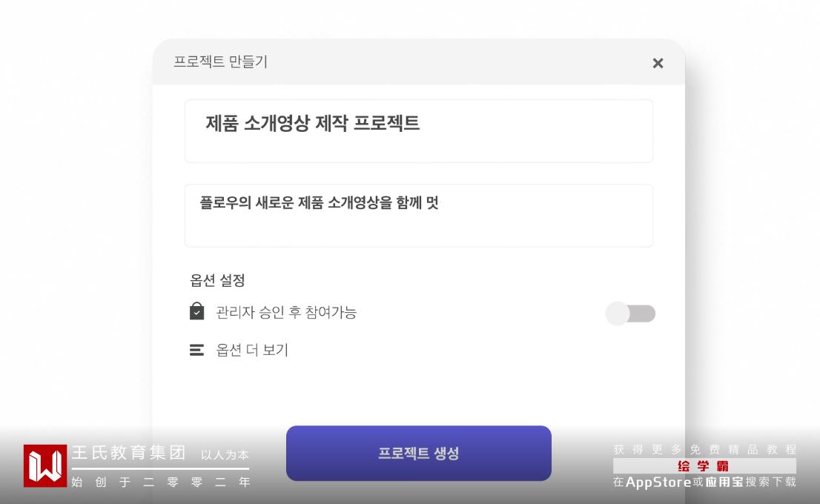Screen dimensions: 820x504
Task: Click the red W logo
Action: click(x=45, y=465)
